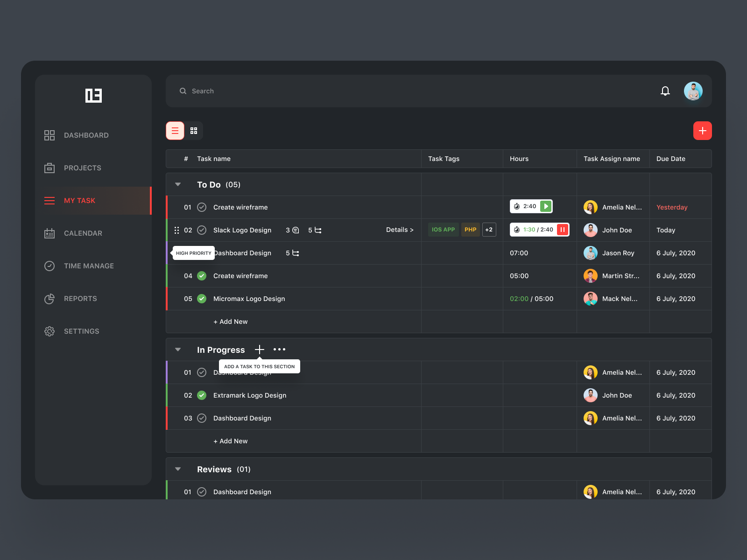Click Add New under To Do
Screen dimensions: 747x560
(x=231, y=322)
